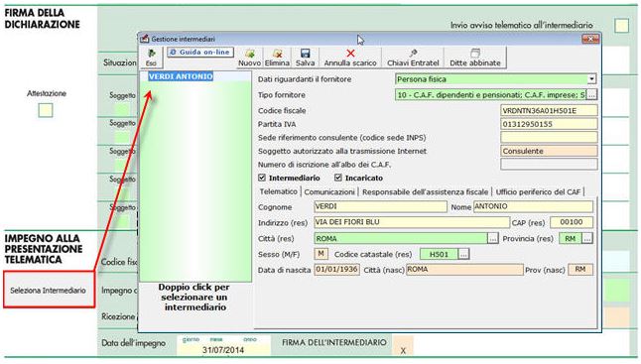Viewport: 641px width, 364px height.
Task: Open Responsabile dell'assistenza fiscale tab
Action: 425,191
